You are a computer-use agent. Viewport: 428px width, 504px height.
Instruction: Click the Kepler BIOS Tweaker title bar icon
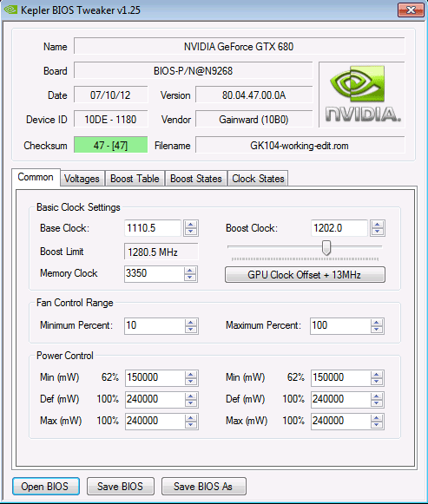coord(10,10)
